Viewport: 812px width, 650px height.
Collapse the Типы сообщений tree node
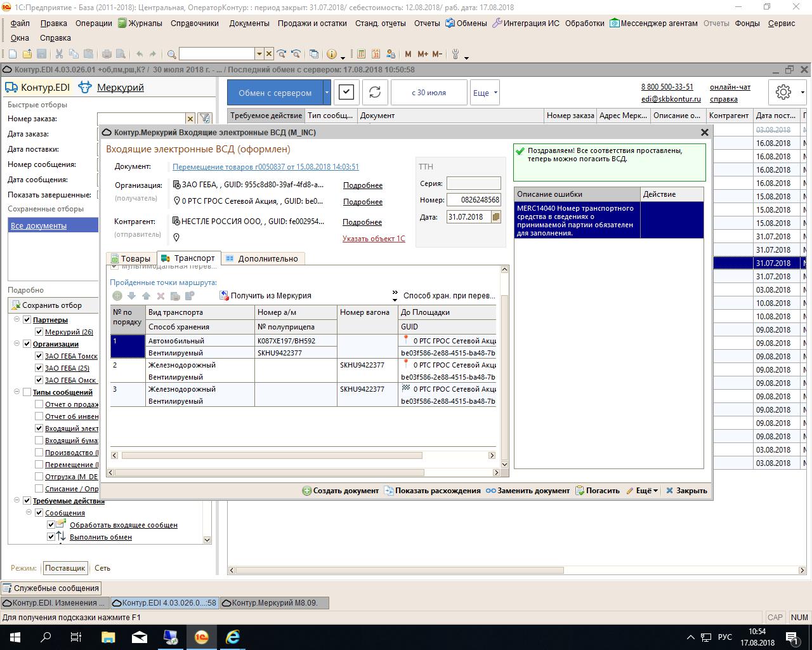tap(16, 392)
